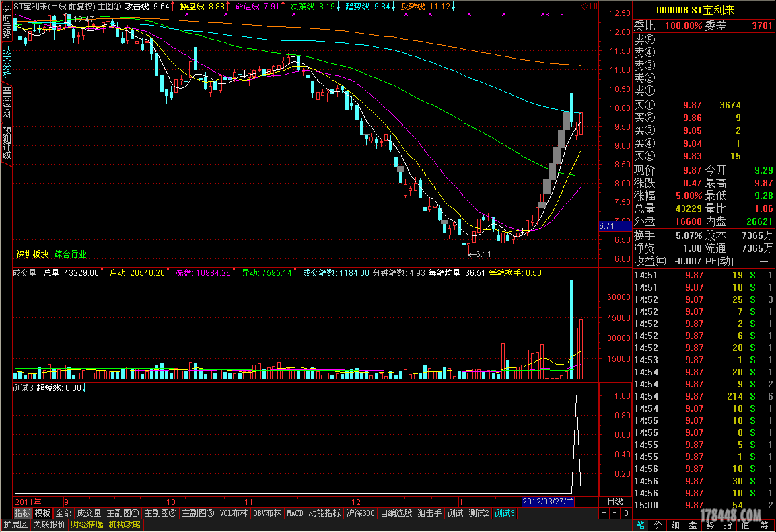Click the 深圳板块 sector link
The image size is (776, 532).
click(x=33, y=254)
